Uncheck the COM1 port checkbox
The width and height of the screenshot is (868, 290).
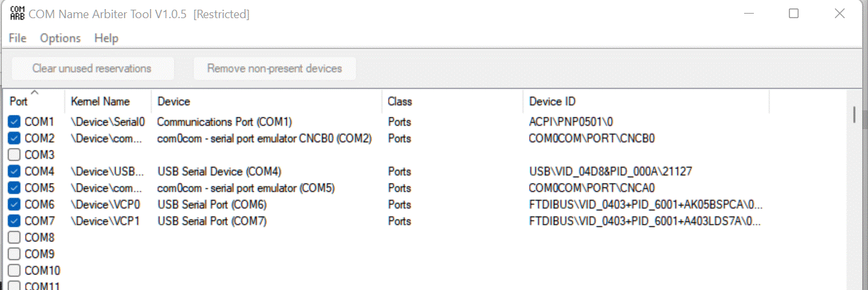point(14,121)
